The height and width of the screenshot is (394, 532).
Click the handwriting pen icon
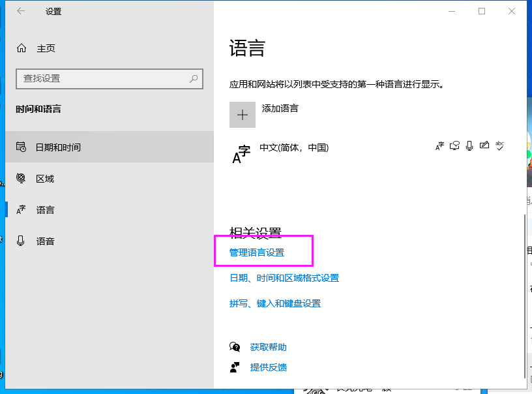(x=484, y=145)
